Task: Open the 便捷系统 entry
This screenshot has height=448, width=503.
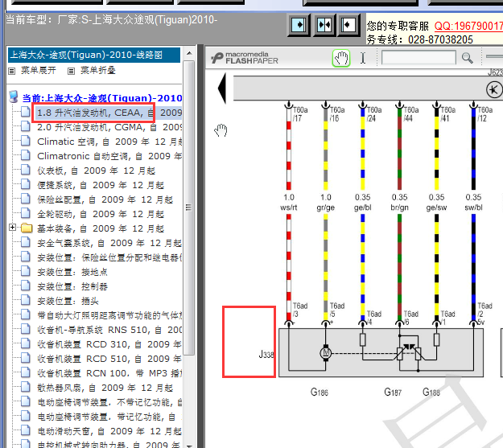Action: point(101,185)
